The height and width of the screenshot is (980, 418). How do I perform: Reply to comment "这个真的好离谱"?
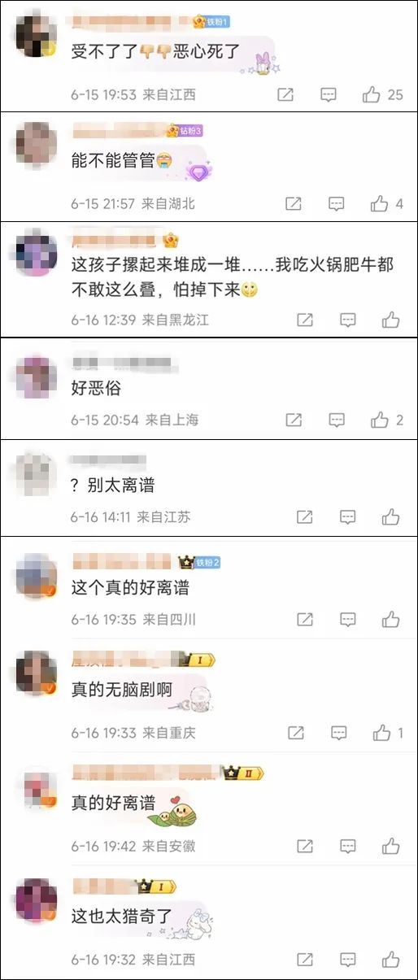click(348, 620)
